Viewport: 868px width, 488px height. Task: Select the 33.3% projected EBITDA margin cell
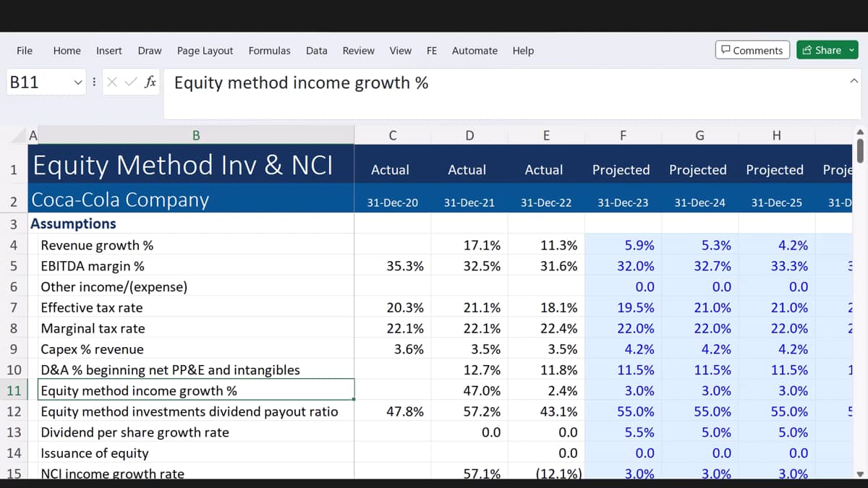[x=776, y=266]
